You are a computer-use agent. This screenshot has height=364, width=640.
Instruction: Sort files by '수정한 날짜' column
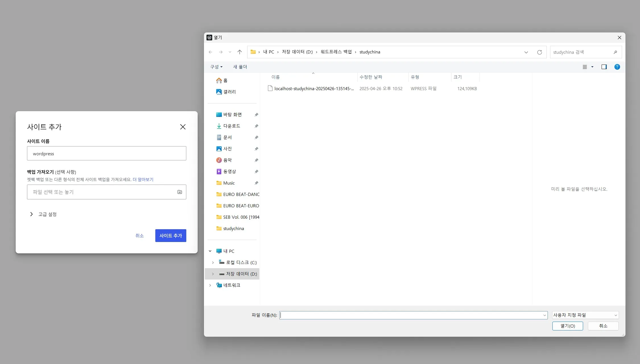tap(371, 77)
